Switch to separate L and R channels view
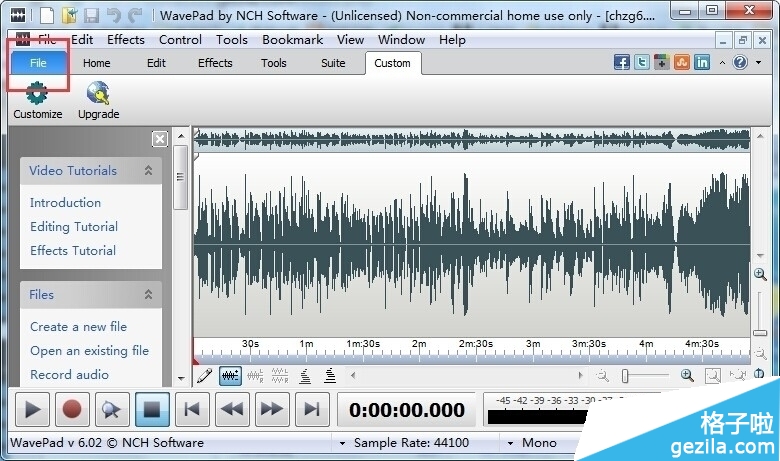The image size is (780, 461). coord(280,375)
